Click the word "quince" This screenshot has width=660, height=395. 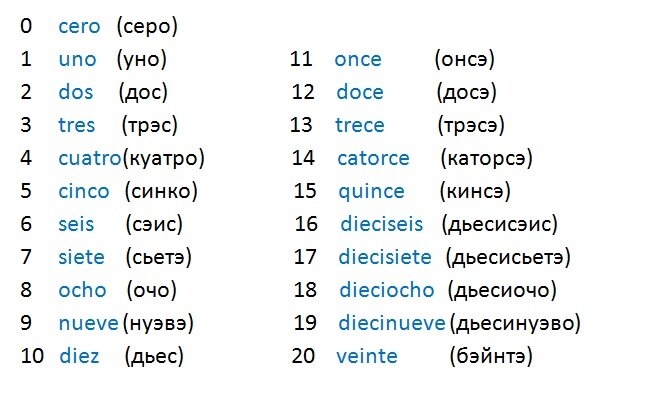coord(371,192)
